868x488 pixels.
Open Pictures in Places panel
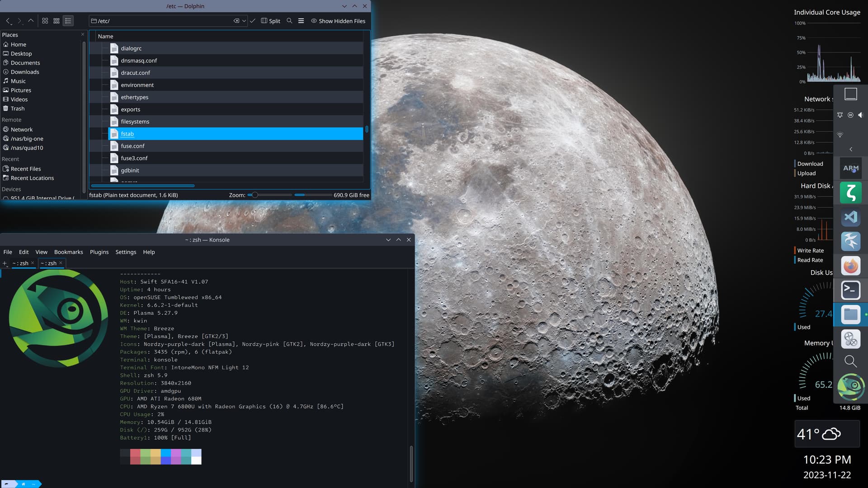[42, 90]
